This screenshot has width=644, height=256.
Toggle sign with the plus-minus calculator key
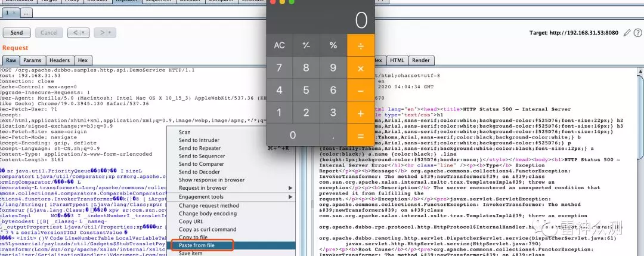click(x=306, y=45)
